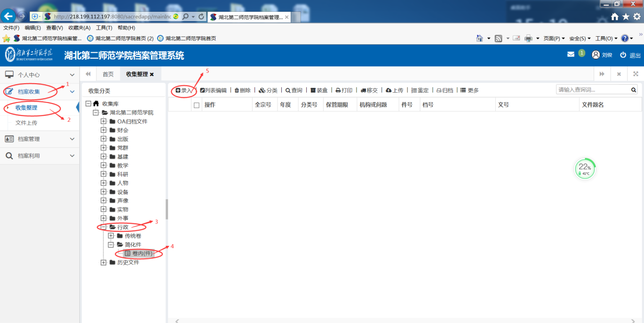Click the 请输入查询词 search input field
Image resolution: width=644 pixels, height=323 pixels.
pos(592,90)
